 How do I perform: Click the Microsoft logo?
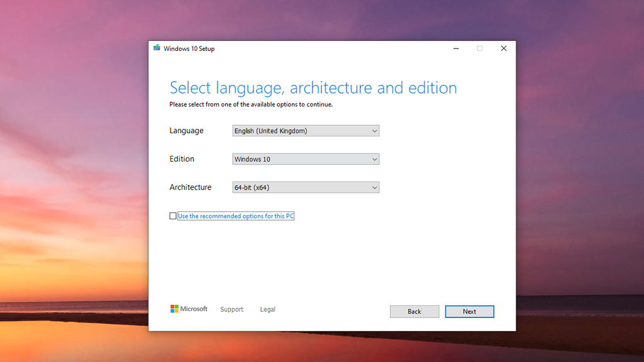[x=189, y=309]
